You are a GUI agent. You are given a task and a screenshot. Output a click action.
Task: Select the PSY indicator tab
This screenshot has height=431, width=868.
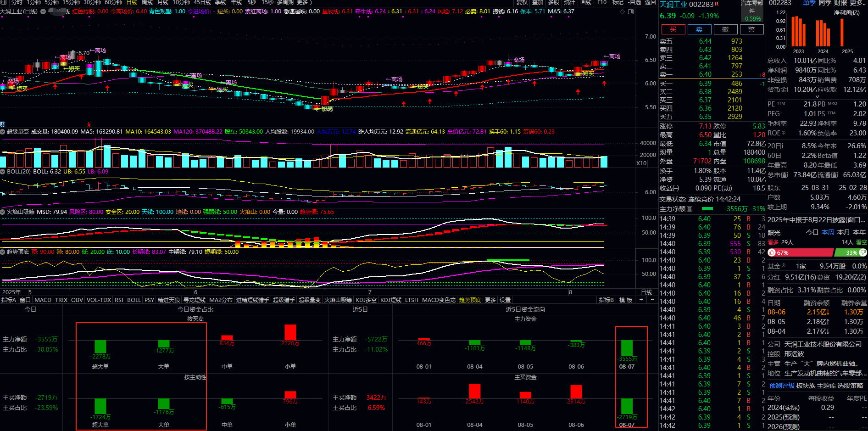click(x=149, y=300)
